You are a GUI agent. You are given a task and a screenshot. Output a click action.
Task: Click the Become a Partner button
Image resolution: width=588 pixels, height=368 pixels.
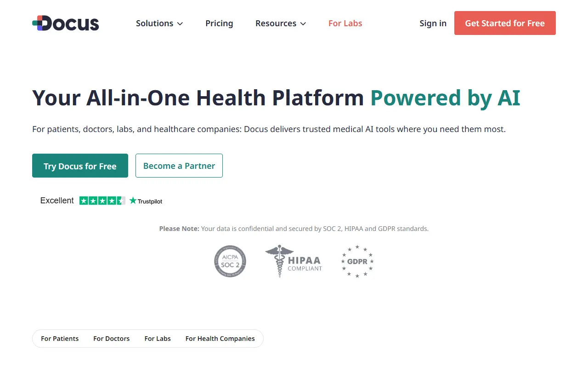click(179, 166)
